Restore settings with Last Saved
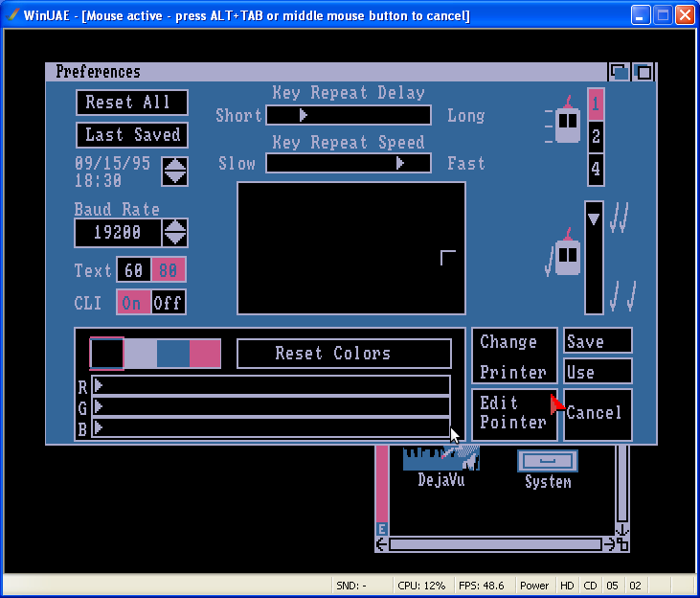This screenshot has height=598, width=700. pos(132,135)
